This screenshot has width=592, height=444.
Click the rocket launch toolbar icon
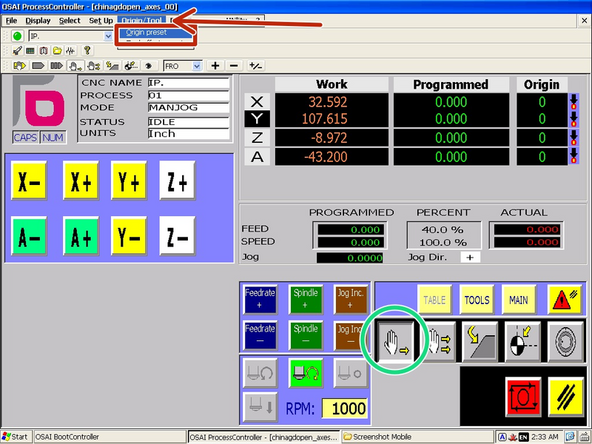coord(17,51)
